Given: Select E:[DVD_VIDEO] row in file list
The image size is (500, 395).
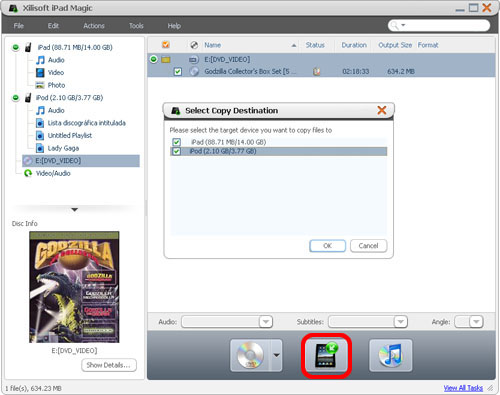Looking at the screenshot, I should [321, 59].
